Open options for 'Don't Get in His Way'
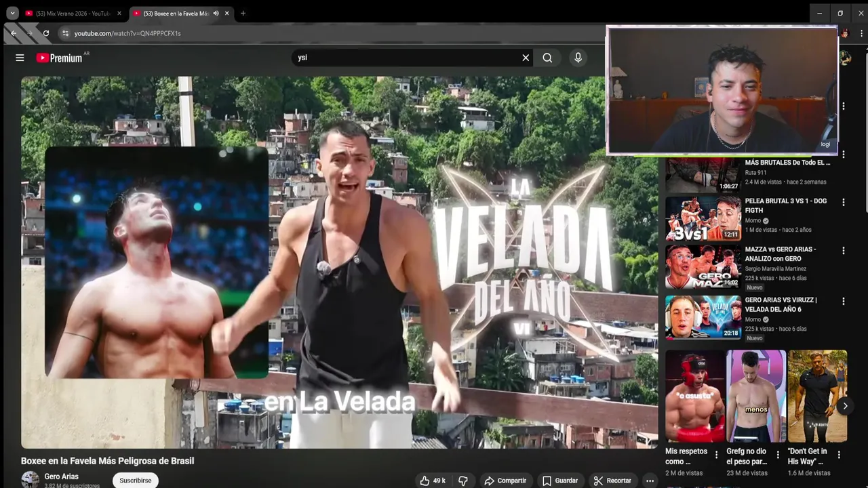868x488 pixels. tap(839, 455)
